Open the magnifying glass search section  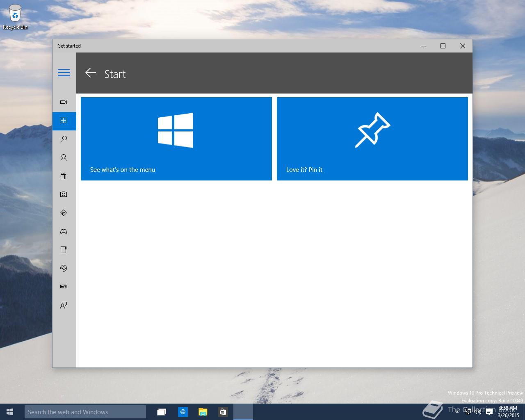point(64,139)
